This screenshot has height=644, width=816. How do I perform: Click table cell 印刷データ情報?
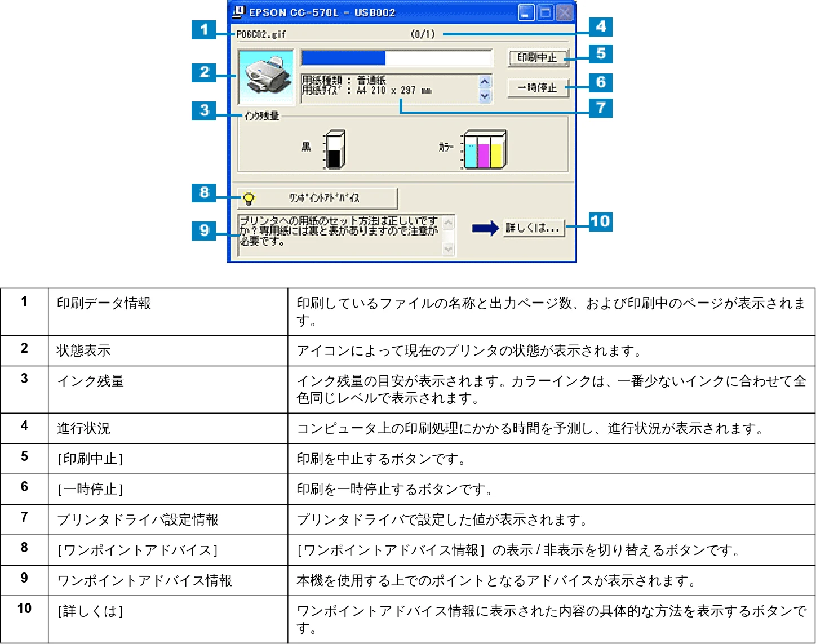[168, 312]
